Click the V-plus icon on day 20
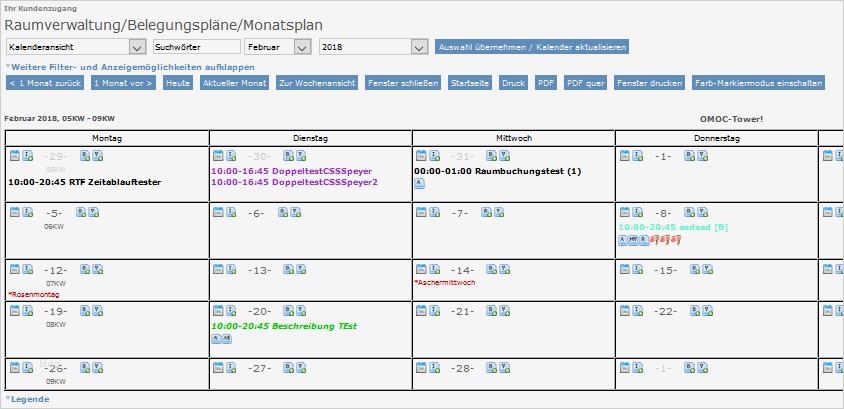 click(x=301, y=311)
